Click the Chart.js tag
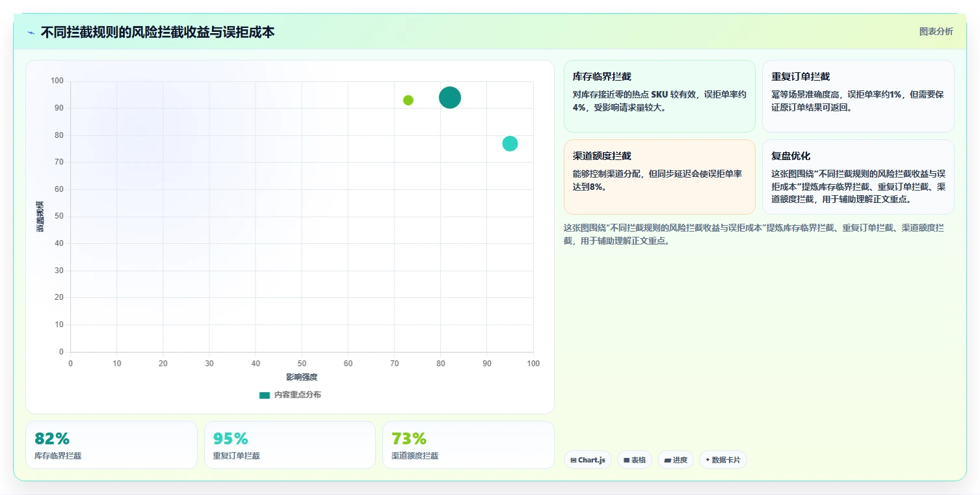The image size is (980, 495). coord(588,460)
